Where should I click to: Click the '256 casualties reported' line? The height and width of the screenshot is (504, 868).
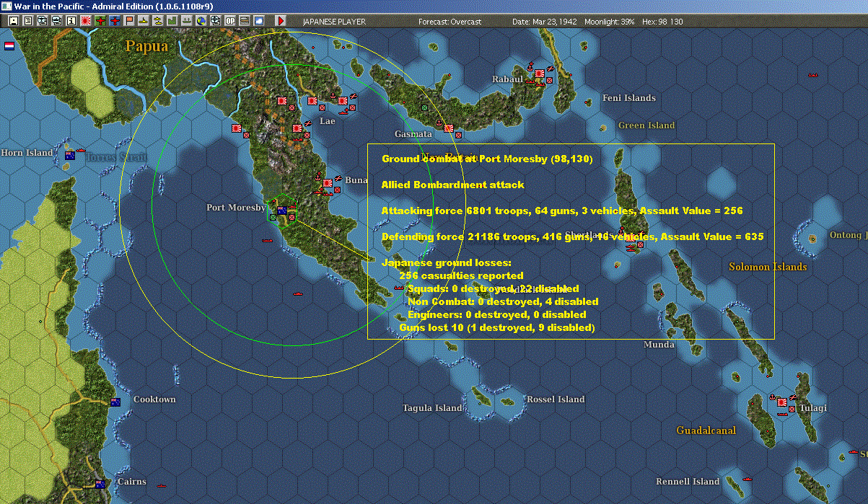[x=461, y=276]
